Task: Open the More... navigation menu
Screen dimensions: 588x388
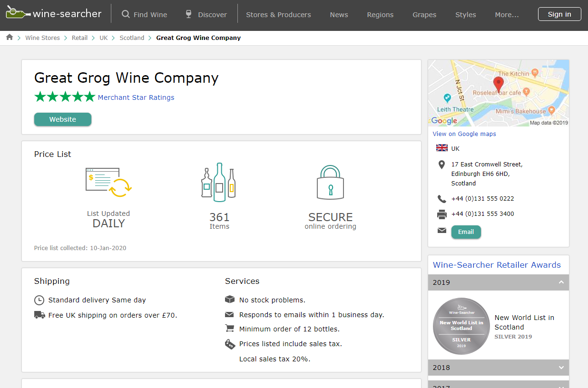Action: pos(507,15)
